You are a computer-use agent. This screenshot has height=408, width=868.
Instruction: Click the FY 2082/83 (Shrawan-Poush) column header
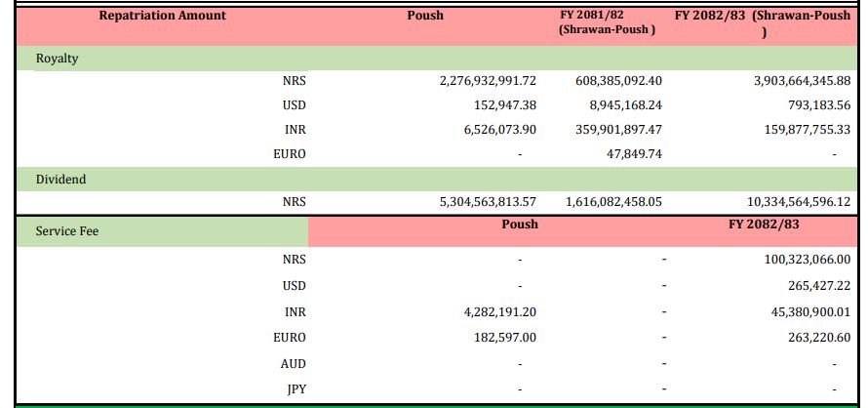[763, 22]
